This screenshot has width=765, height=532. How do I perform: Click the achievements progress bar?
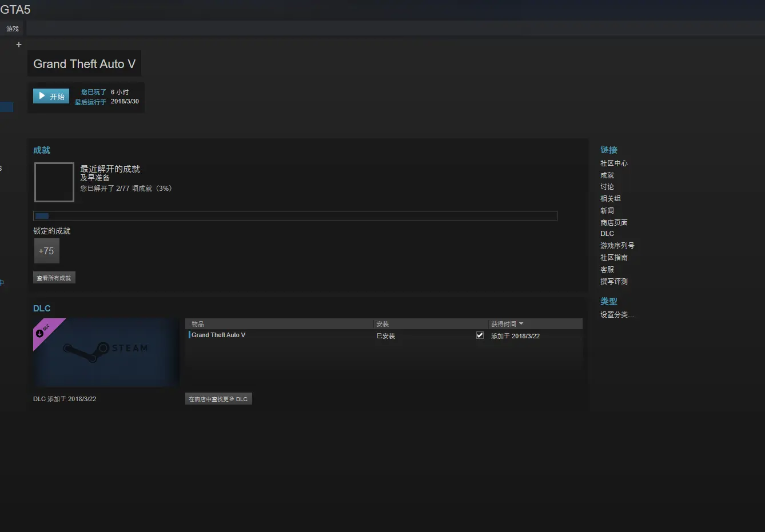(295, 216)
